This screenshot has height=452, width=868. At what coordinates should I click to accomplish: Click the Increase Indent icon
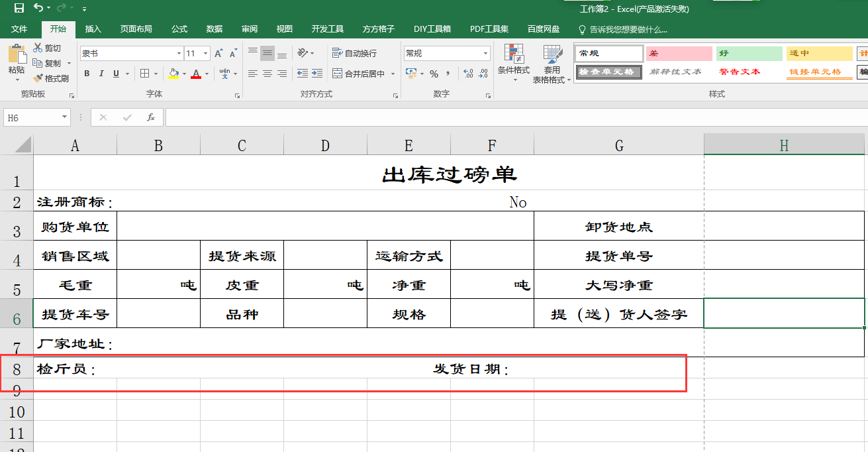(317, 74)
